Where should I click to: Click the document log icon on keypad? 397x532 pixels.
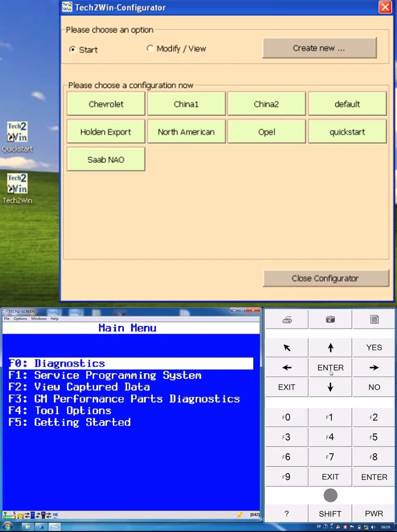(x=374, y=319)
